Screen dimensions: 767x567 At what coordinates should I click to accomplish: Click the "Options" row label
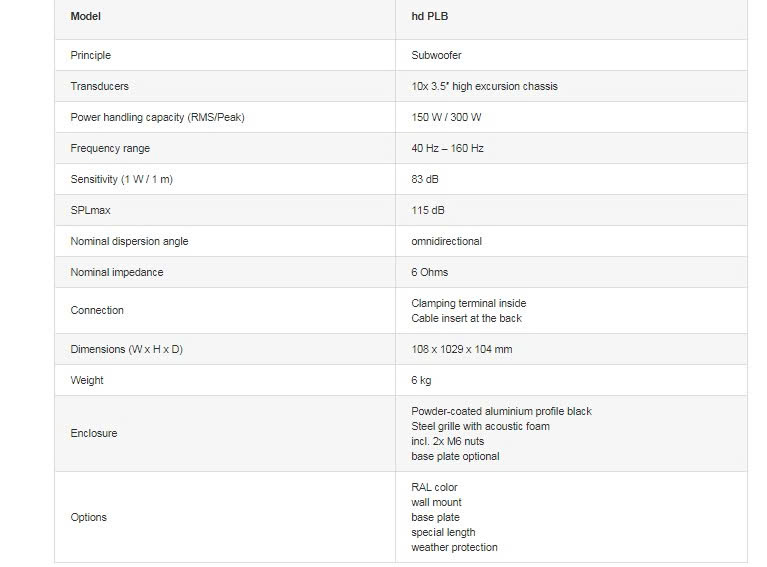pyautogui.click(x=88, y=517)
